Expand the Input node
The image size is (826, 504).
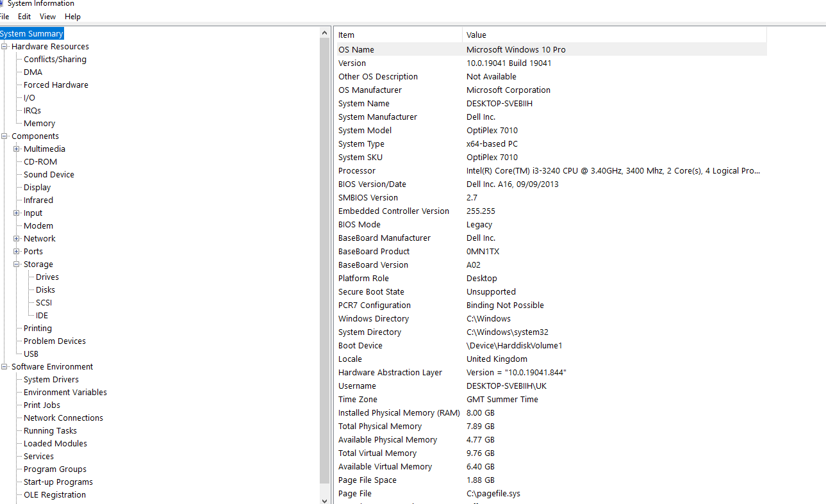[x=17, y=213]
